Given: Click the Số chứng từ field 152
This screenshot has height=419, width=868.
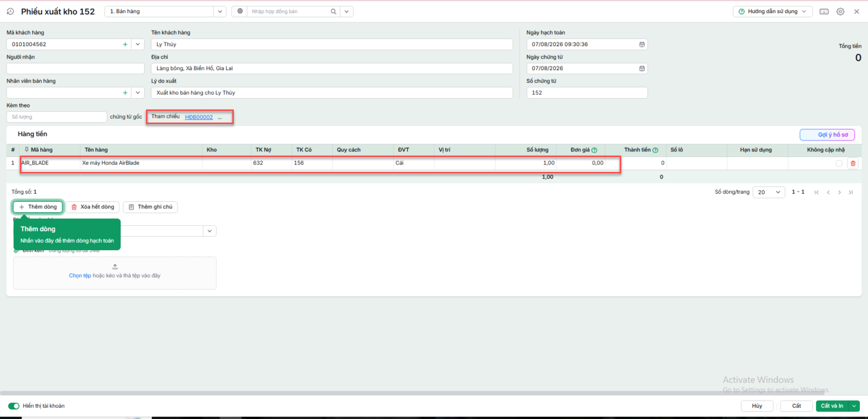Looking at the screenshot, I should 587,93.
